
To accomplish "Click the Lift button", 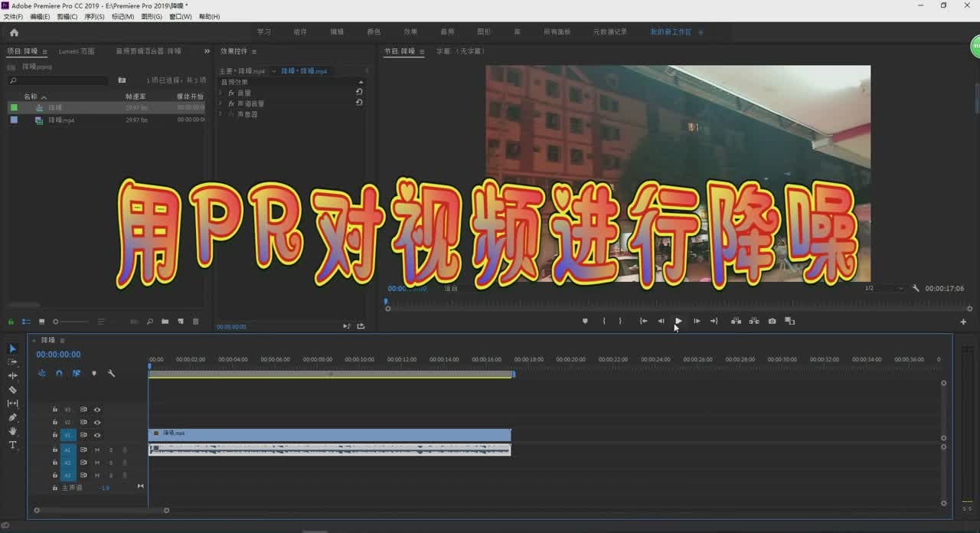I will [x=736, y=321].
